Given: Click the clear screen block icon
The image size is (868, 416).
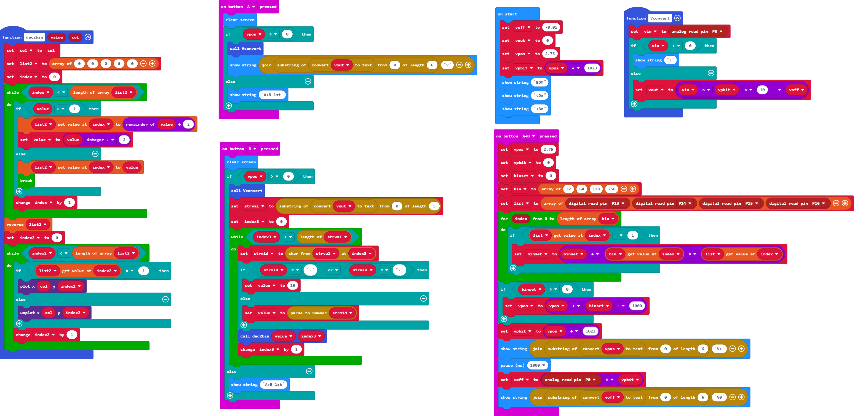Looking at the screenshot, I should click(249, 20).
